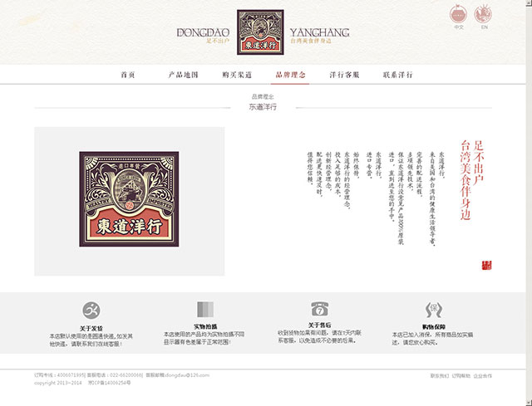Click the telephone 关于售后 icon

(319, 309)
